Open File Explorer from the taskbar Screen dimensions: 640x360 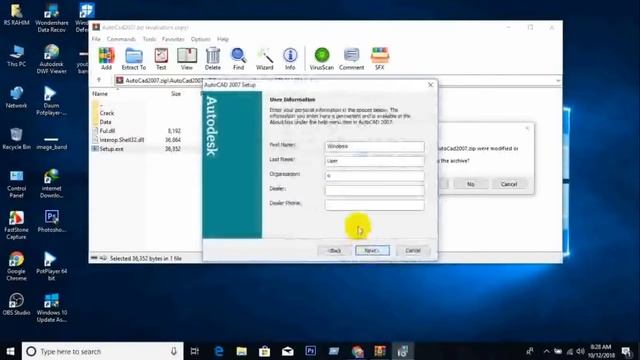tap(242, 351)
